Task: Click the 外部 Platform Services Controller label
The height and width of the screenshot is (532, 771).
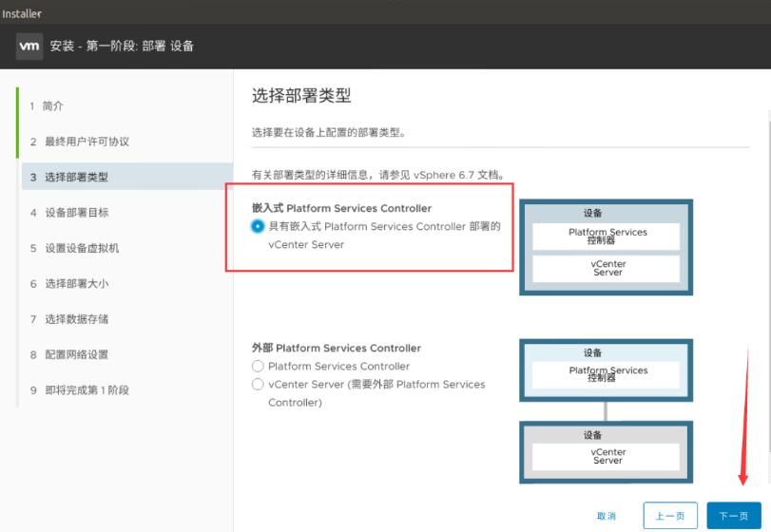Action: click(337, 348)
